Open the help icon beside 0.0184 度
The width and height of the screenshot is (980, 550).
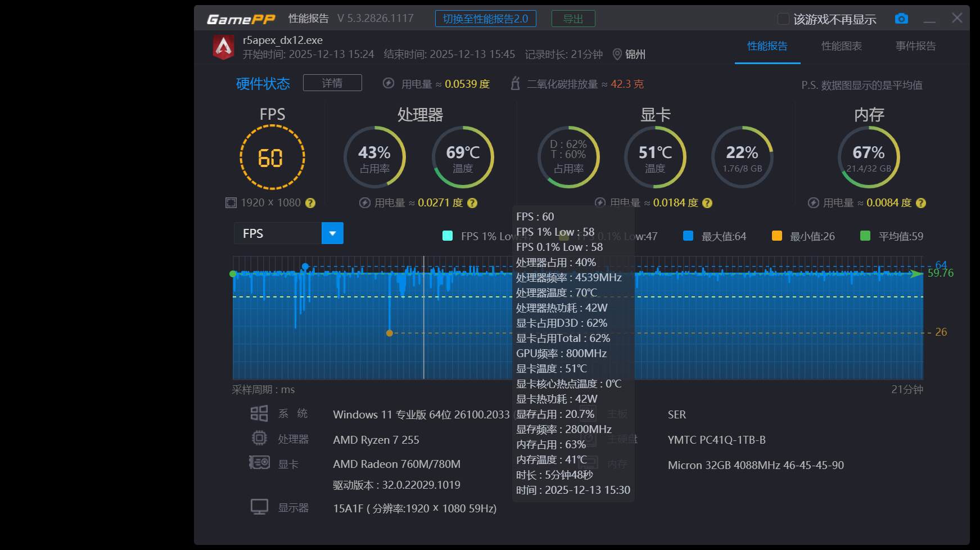[707, 203]
